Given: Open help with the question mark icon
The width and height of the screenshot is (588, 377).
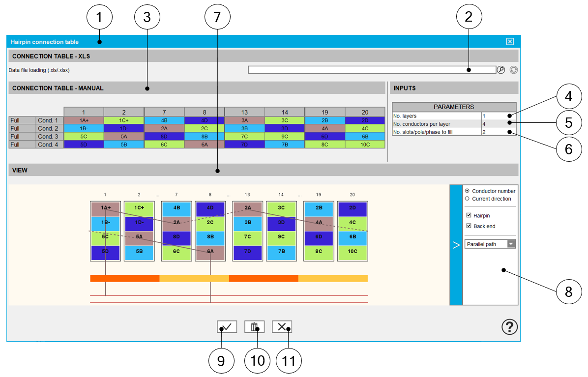Looking at the screenshot, I should click(x=509, y=327).
